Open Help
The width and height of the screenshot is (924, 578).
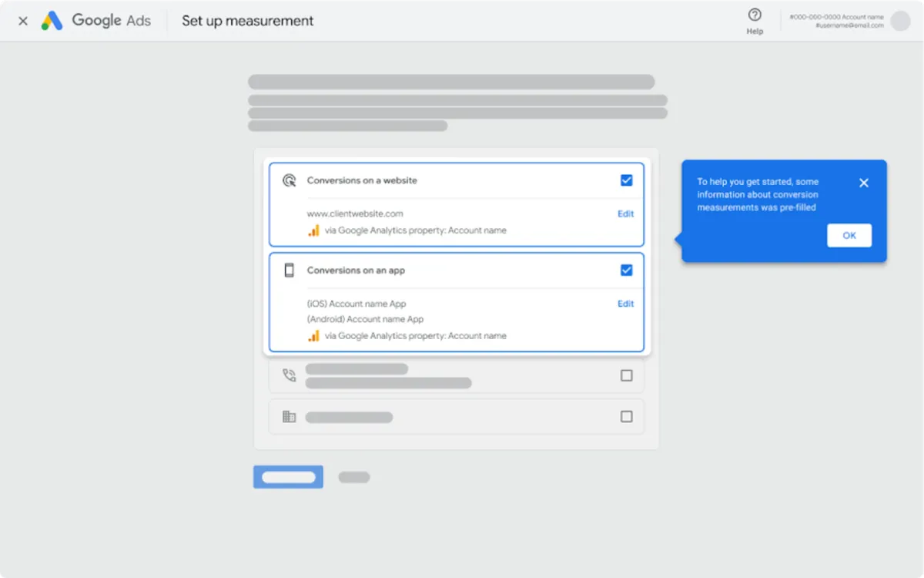pyautogui.click(x=754, y=21)
